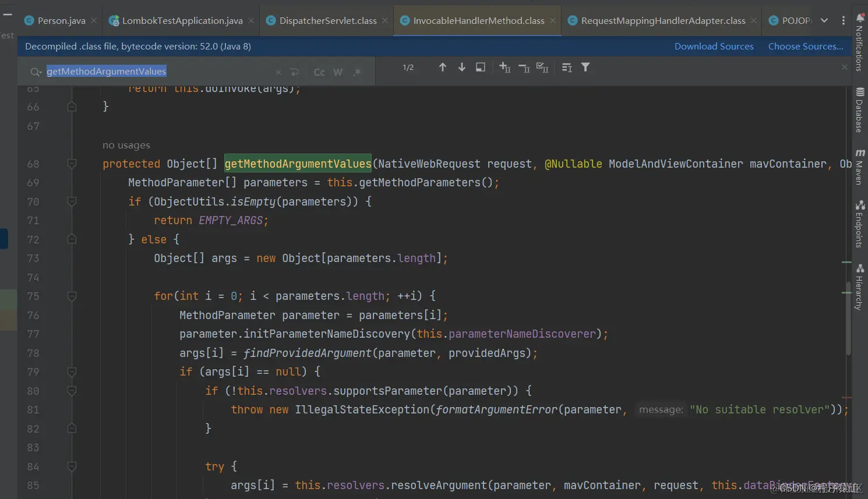Toggle Regex search option

pos(357,72)
